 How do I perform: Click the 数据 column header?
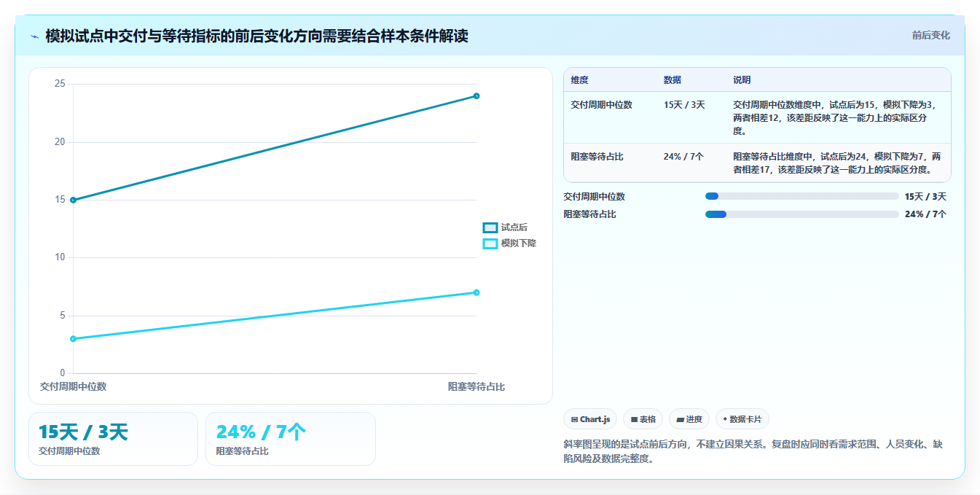(x=673, y=80)
